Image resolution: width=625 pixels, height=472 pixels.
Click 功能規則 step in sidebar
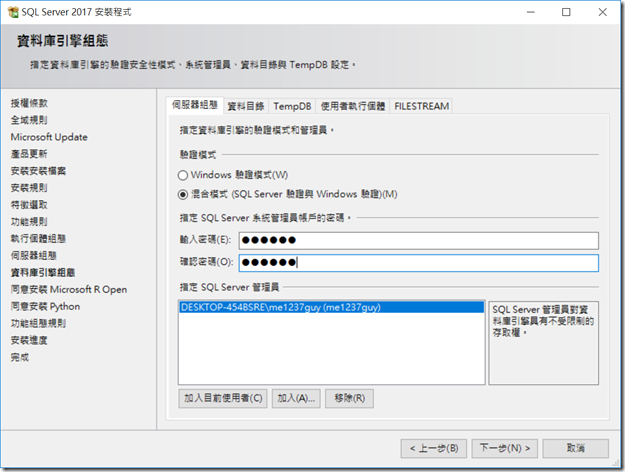tap(29, 222)
